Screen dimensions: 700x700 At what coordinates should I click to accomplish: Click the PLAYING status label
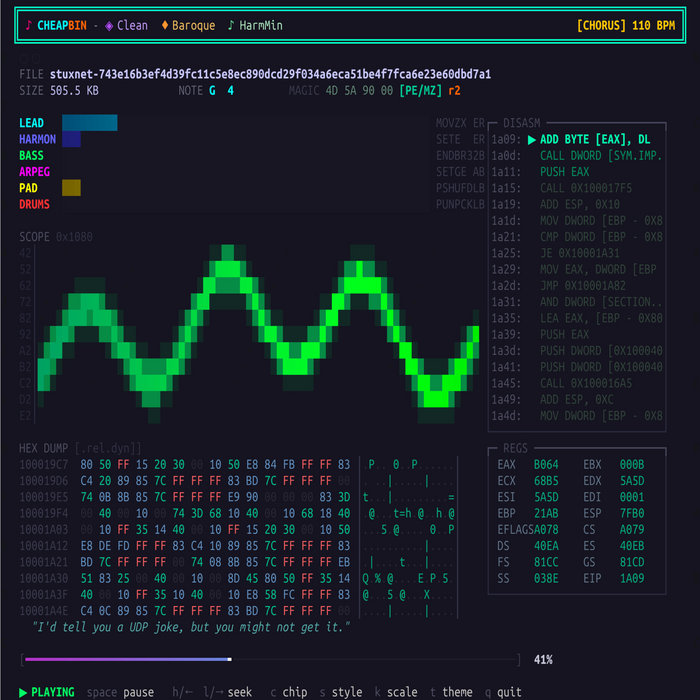click(53, 692)
